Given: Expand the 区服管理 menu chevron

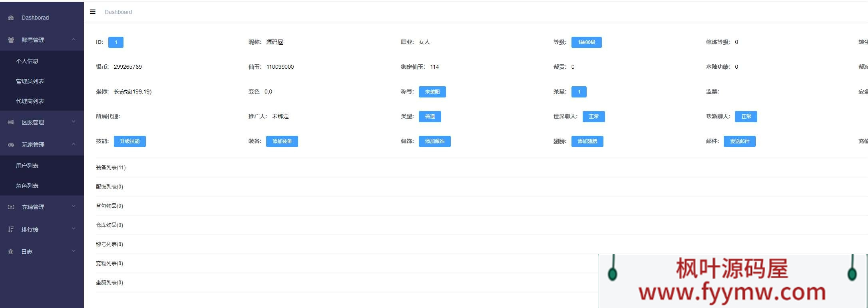Looking at the screenshot, I should (74, 122).
